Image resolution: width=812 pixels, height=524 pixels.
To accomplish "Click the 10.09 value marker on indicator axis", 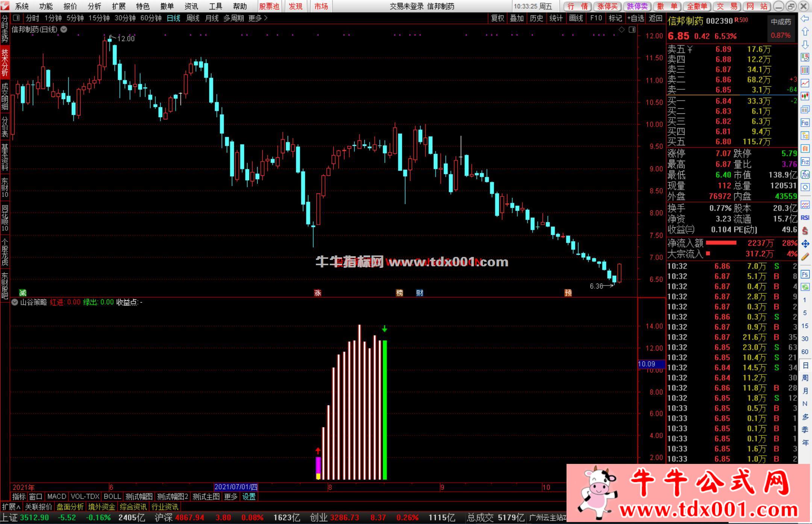I will point(651,364).
